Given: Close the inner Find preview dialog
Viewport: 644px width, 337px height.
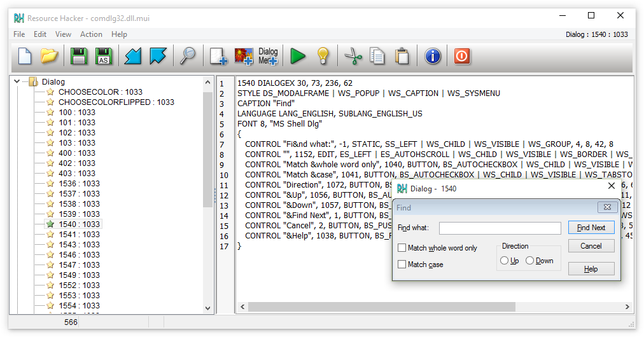Looking at the screenshot, I should coord(607,207).
